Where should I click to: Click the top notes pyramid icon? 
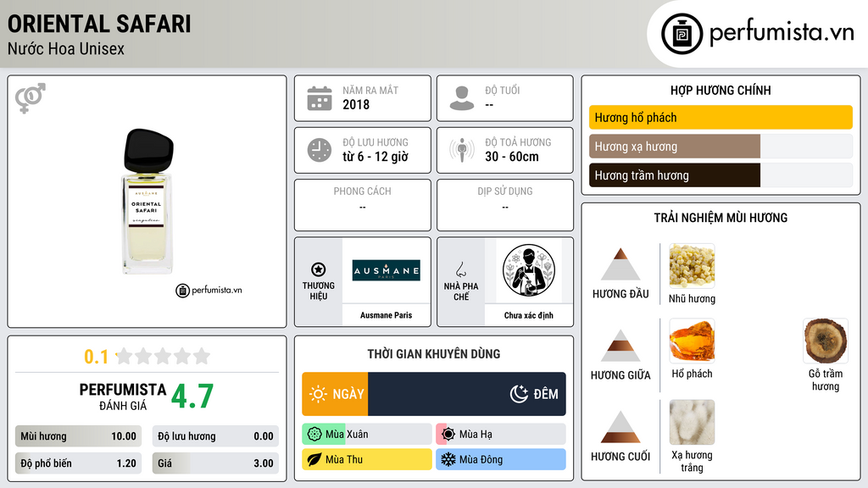click(x=620, y=264)
